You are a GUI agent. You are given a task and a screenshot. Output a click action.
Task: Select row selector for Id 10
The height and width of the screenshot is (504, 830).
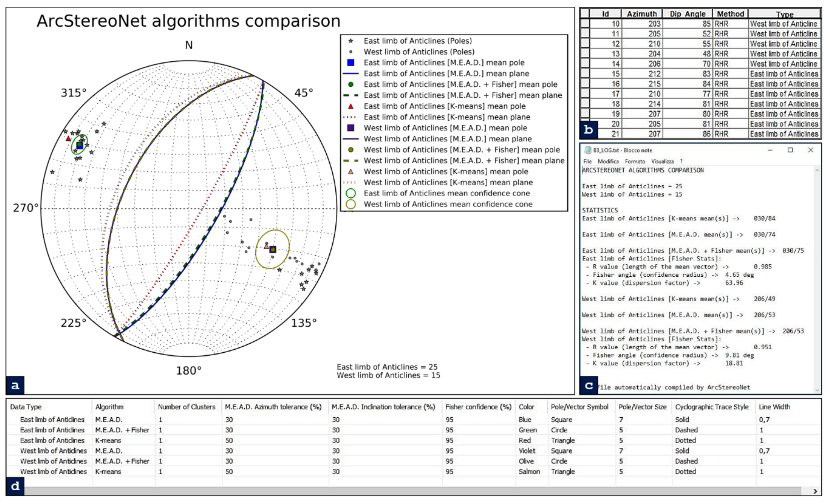(x=585, y=24)
